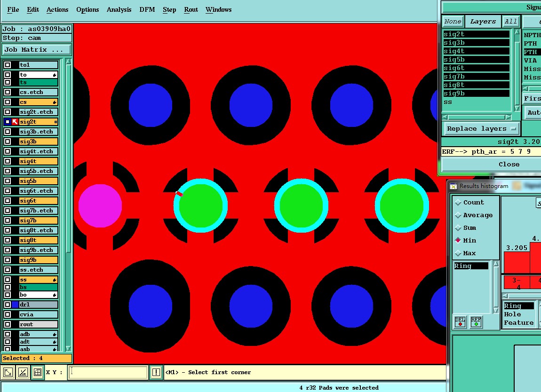
Task: Click the None layers button
Action: (453, 21)
